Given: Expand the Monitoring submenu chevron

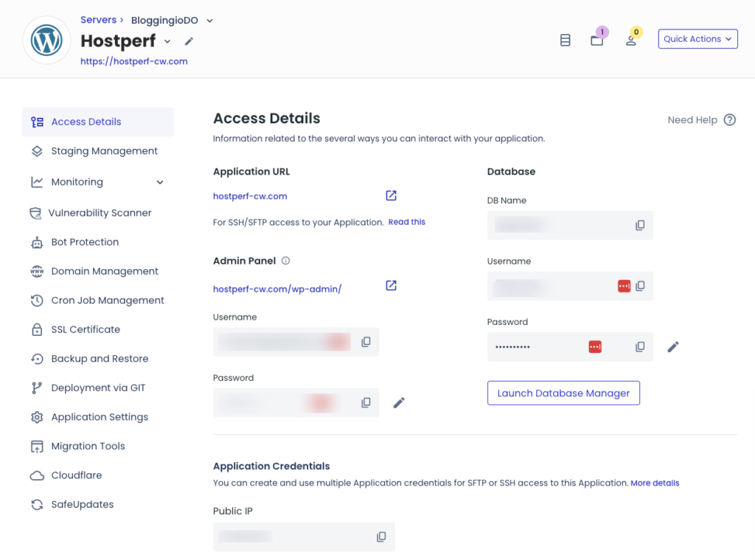Looking at the screenshot, I should coord(160,182).
